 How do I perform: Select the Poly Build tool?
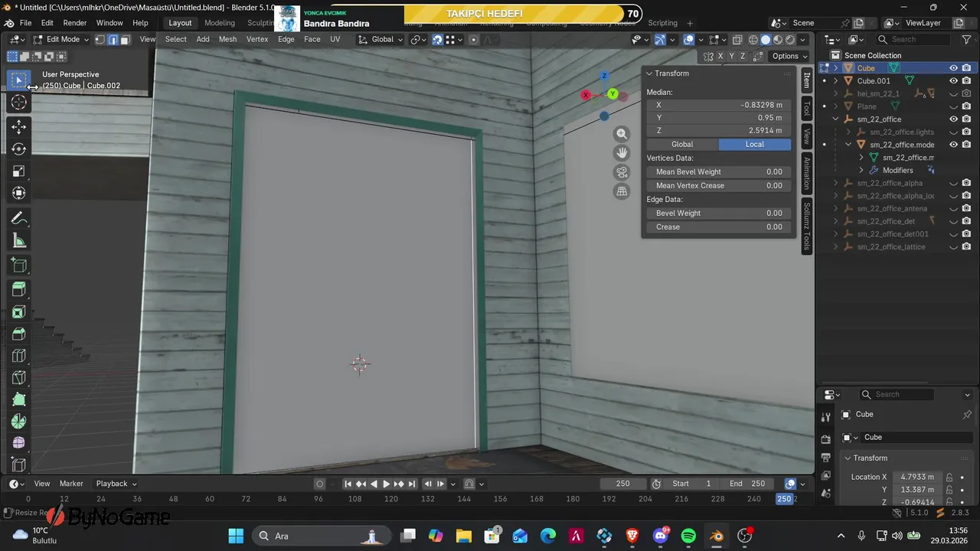(19, 399)
